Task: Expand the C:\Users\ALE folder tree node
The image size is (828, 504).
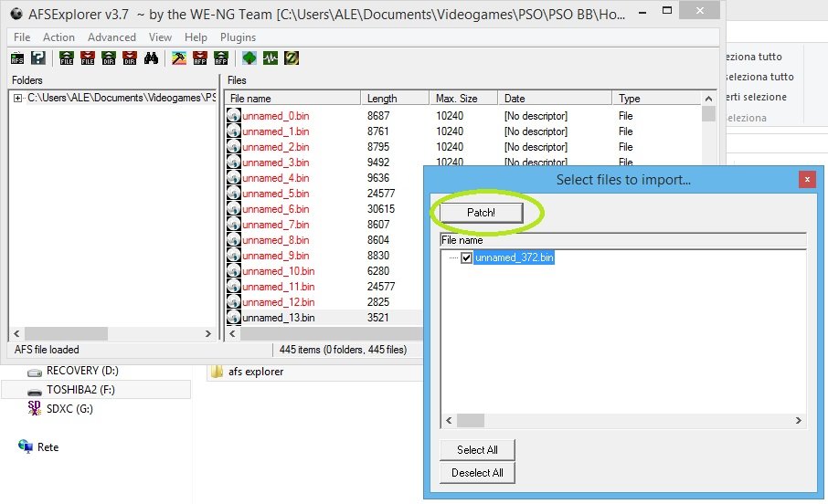Action: (x=18, y=99)
